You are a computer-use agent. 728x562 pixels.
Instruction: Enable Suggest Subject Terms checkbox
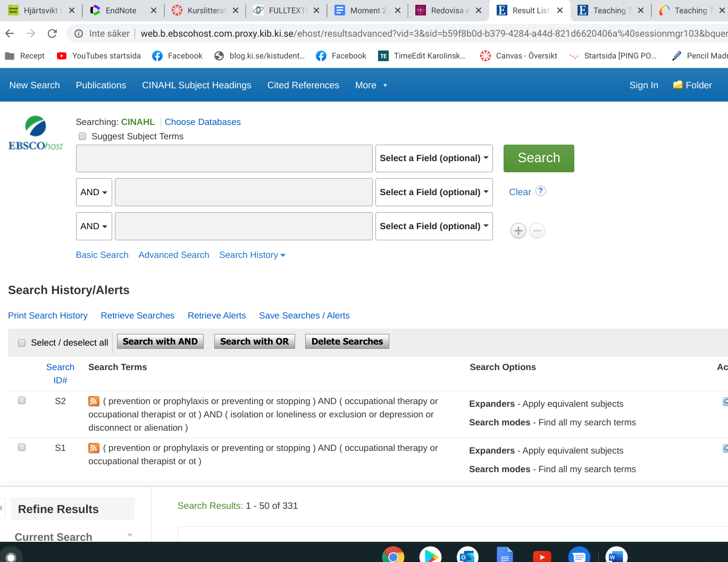[82, 137]
